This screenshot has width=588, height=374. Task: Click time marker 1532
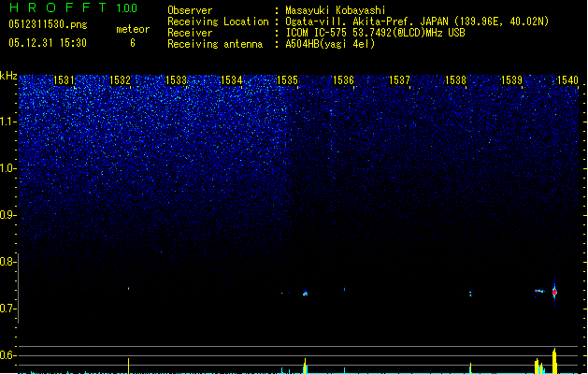120,80
